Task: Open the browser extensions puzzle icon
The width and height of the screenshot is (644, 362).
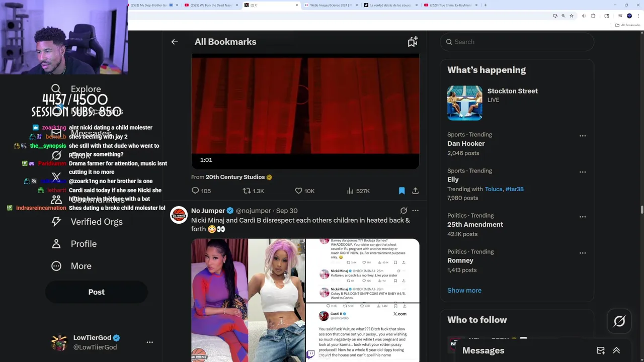Action: pos(593,16)
